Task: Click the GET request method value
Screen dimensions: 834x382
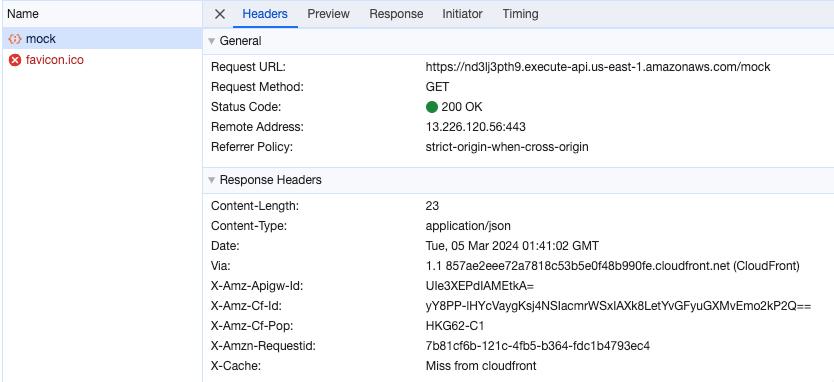Action: [x=437, y=87]
